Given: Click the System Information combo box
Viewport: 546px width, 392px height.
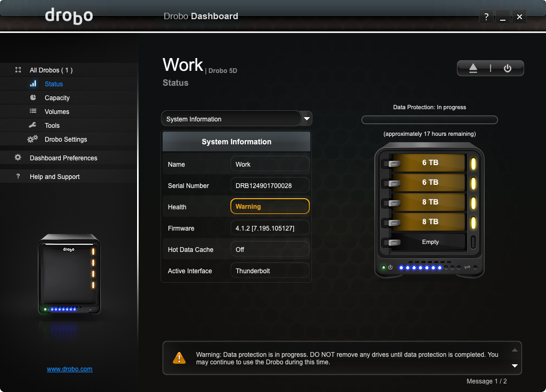Looking at the screenshot, I should (231, 119).
